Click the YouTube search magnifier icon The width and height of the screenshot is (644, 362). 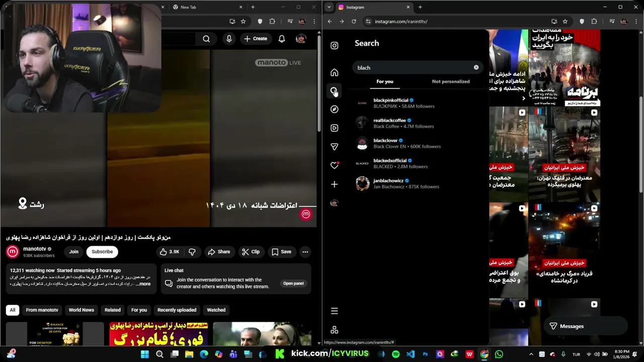[206, 39]
